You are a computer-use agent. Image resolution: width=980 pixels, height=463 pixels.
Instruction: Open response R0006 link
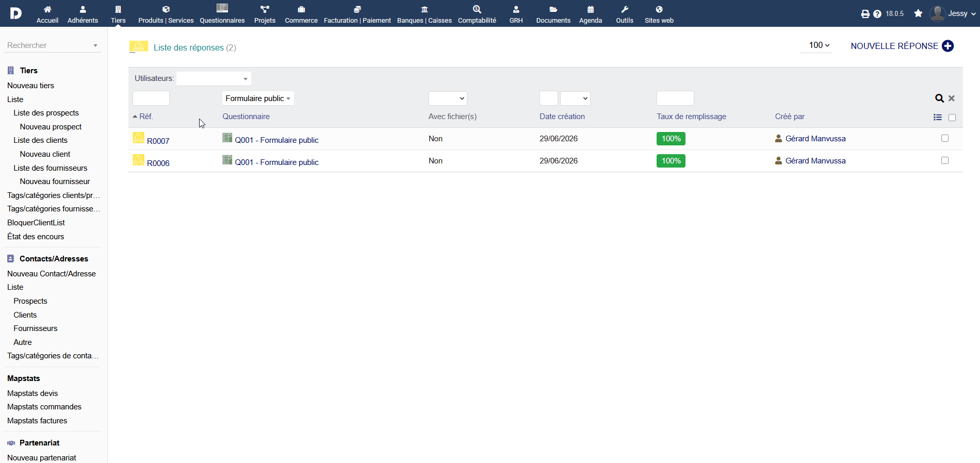coord(158,163)
